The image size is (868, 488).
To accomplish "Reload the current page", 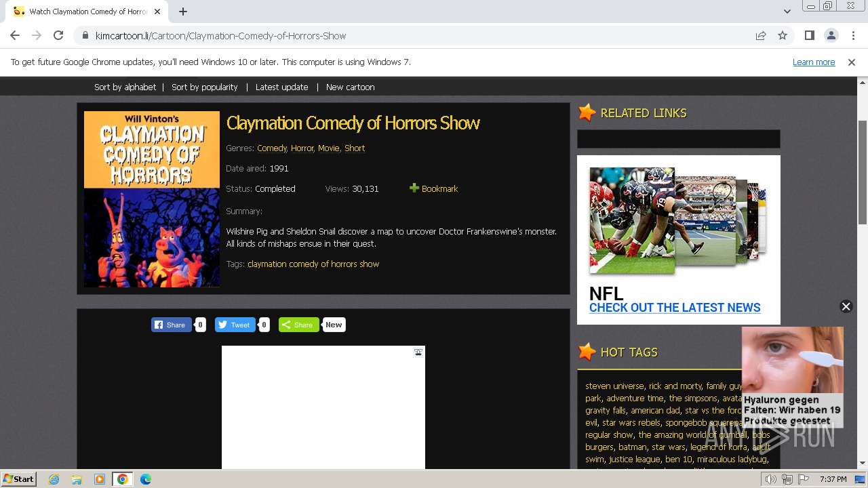I will (x=58, y=35).
